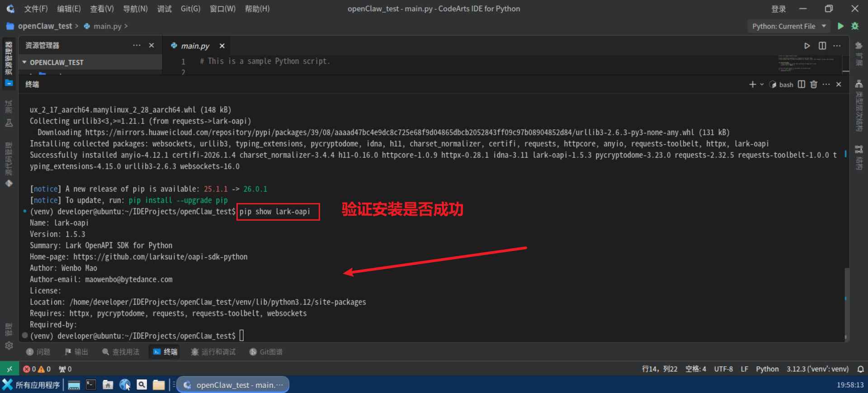
Task: Launch the terminal emulator from taskbar
Action: [91, 385]
